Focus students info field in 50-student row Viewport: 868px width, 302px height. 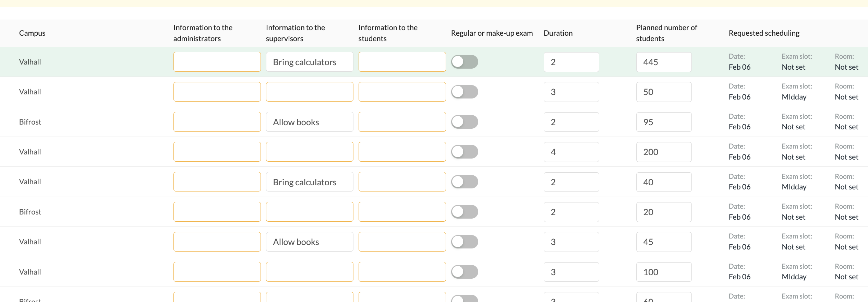[x=402, y=92]
